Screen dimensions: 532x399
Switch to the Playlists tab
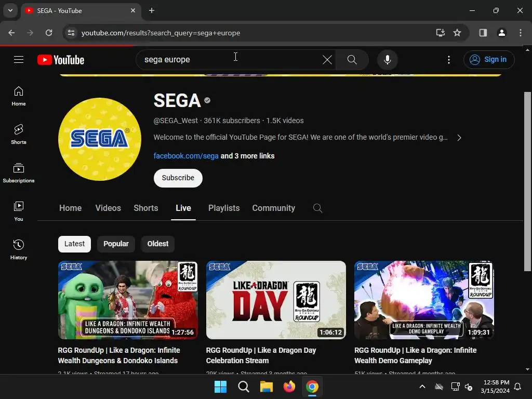[x=224, y=208]
